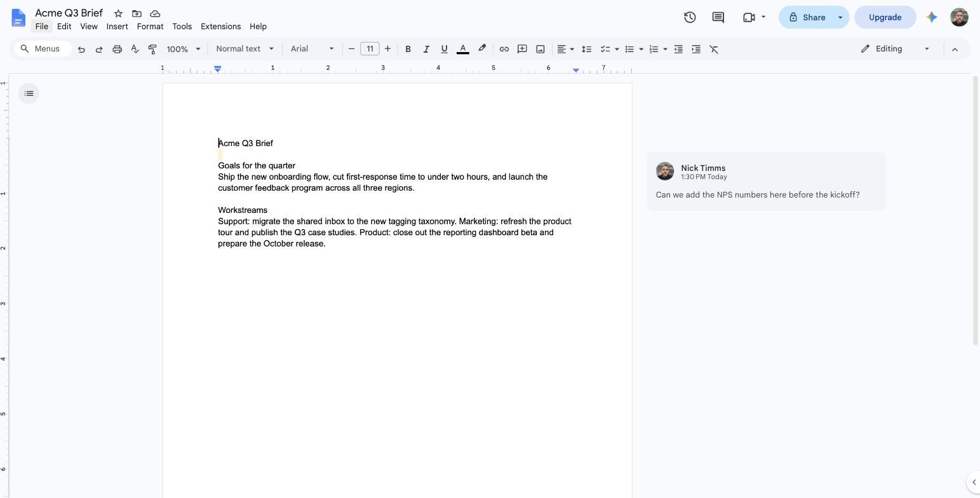
Task: Star the Acme Q3 Brief document
Action: click(118, 13)
